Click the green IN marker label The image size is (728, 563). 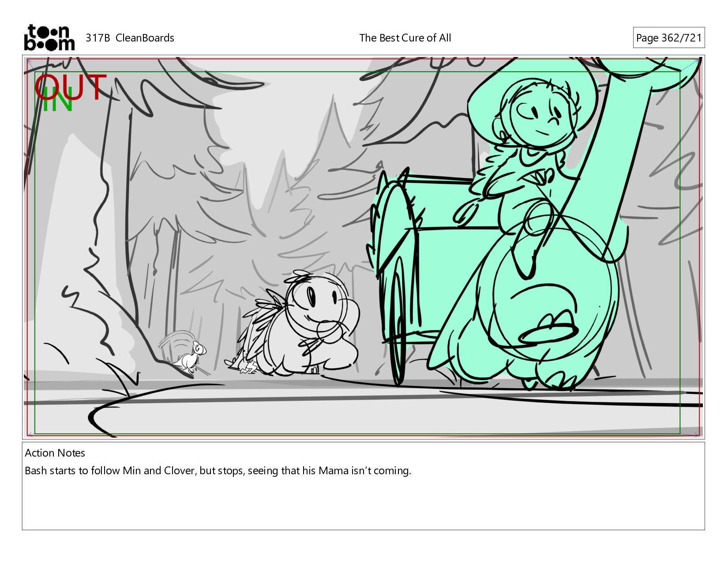(x=58, y=99)
